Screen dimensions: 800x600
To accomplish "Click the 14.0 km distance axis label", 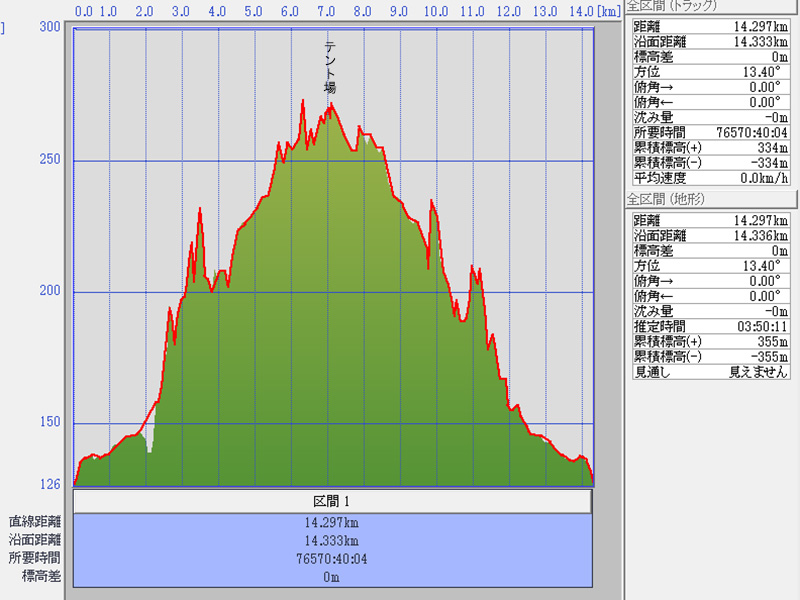I will tap(580, 12).
